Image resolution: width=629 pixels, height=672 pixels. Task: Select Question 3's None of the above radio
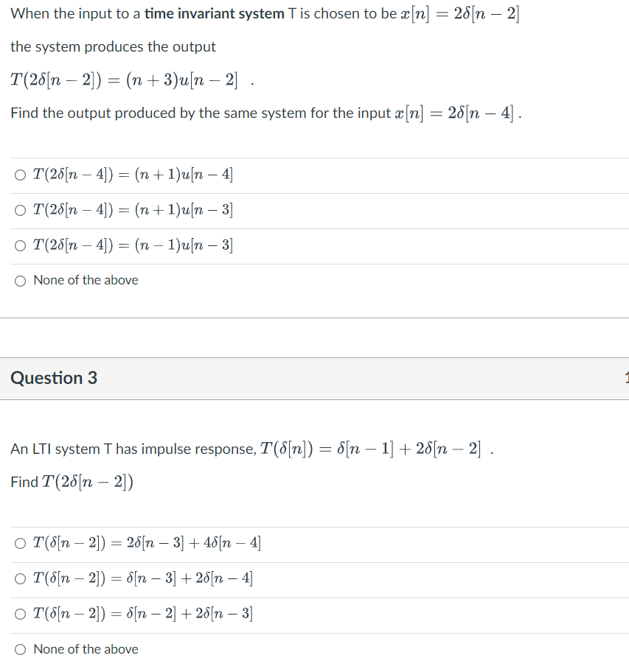pos(20,650)
